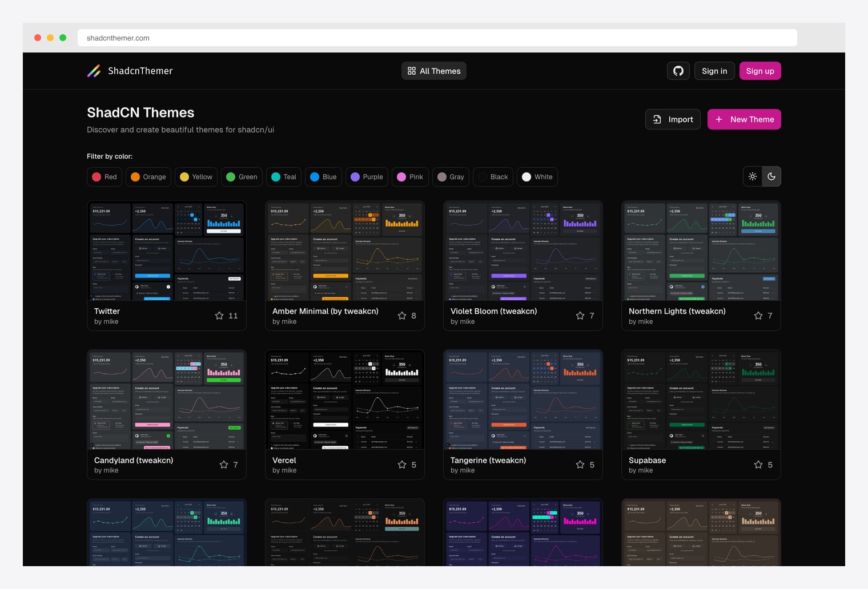Click the 'Amber Minimal (by tweakcn)' title

point(325,311)
